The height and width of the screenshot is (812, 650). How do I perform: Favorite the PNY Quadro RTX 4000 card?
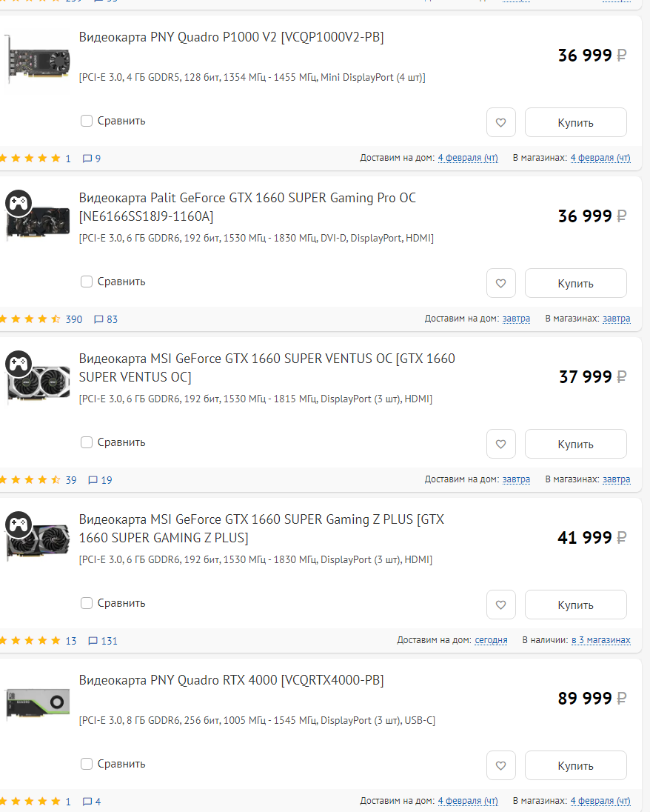click(501, 765)
